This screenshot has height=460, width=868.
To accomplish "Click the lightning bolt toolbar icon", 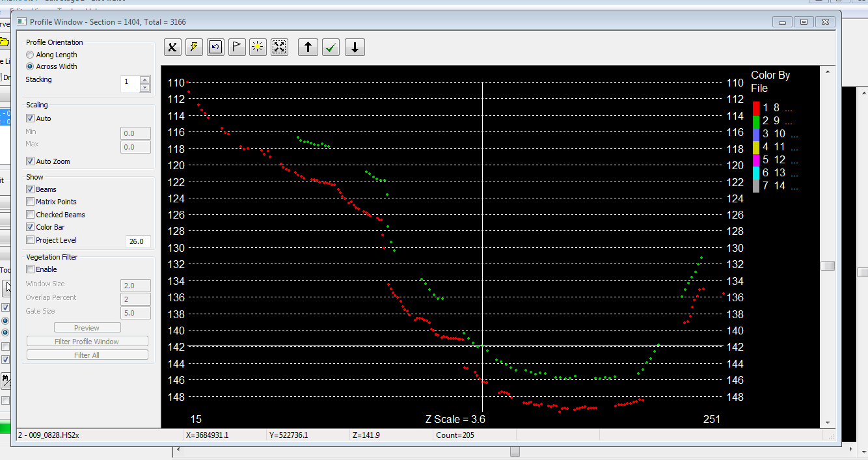I will click(194, 47).
